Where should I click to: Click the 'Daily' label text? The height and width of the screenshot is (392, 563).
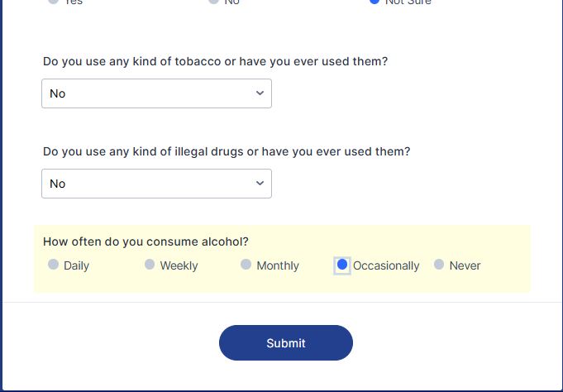(76, 265)
